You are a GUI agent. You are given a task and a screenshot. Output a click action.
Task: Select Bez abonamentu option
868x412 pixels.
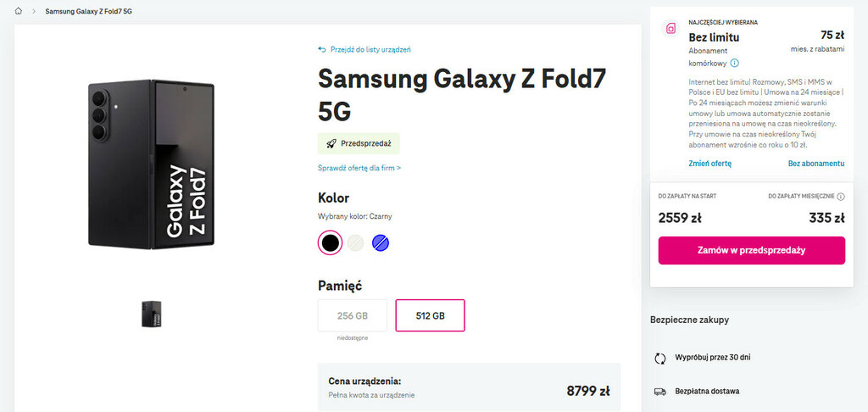(815, 164)
